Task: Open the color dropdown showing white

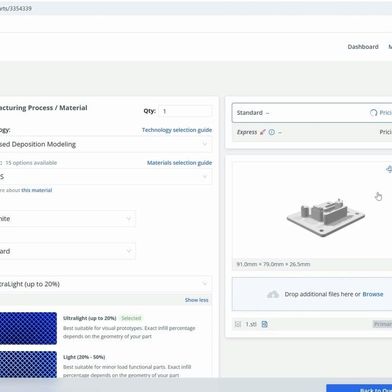Action: pyautogui.click(x=68, y=219)
